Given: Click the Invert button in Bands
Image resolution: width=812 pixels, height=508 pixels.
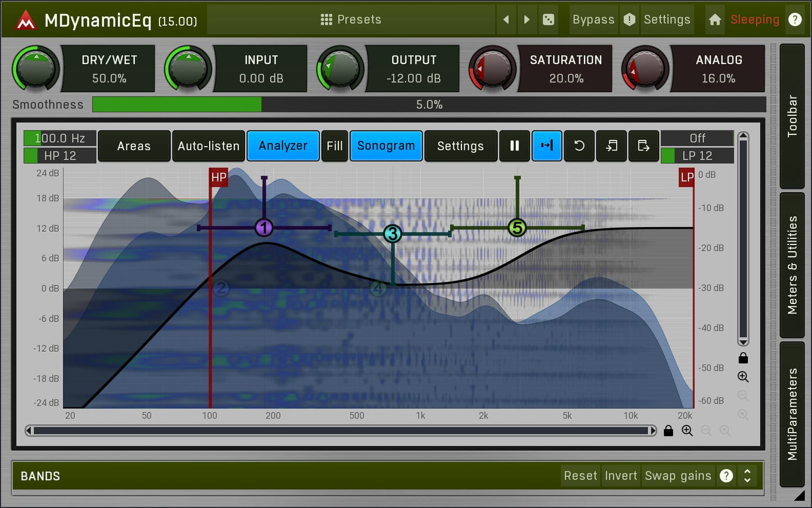Looking at the screenshot, I should [x=621, y=476].
